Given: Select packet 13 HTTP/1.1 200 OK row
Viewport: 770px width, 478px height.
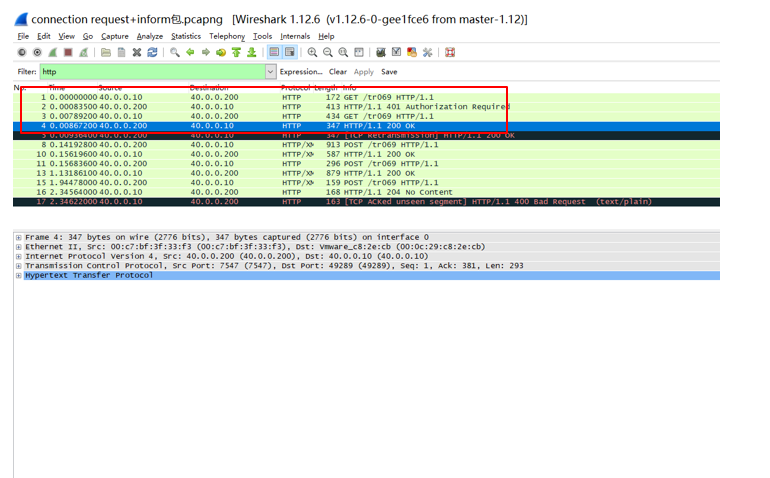Looking at the screenshot, I should click(366, 173).
